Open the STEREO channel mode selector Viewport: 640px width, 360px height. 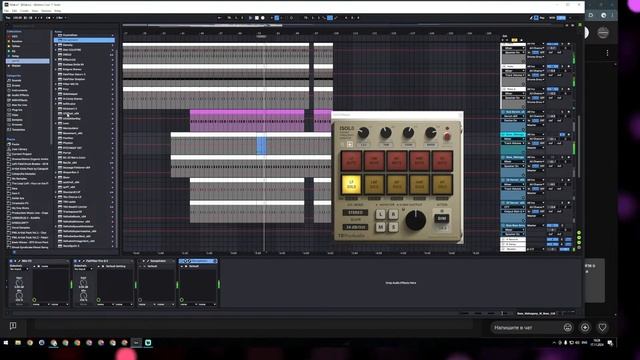(x=355, y=213)
